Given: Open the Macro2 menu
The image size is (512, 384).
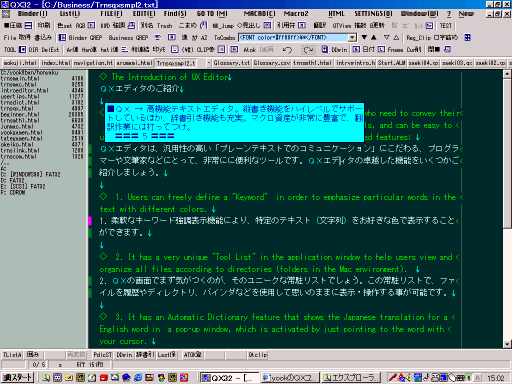Looking at the screenshot, I should (296, 14).
